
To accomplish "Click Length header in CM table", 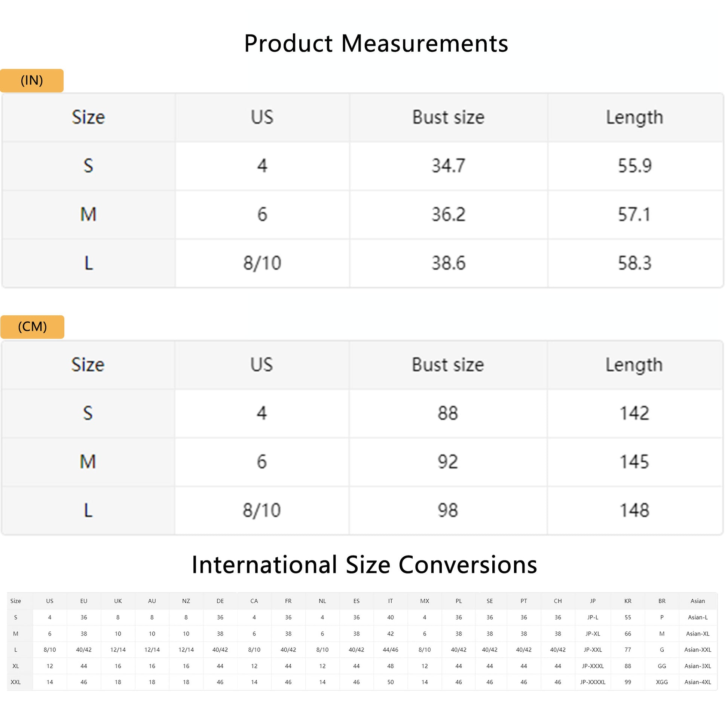I will point(634,365).
